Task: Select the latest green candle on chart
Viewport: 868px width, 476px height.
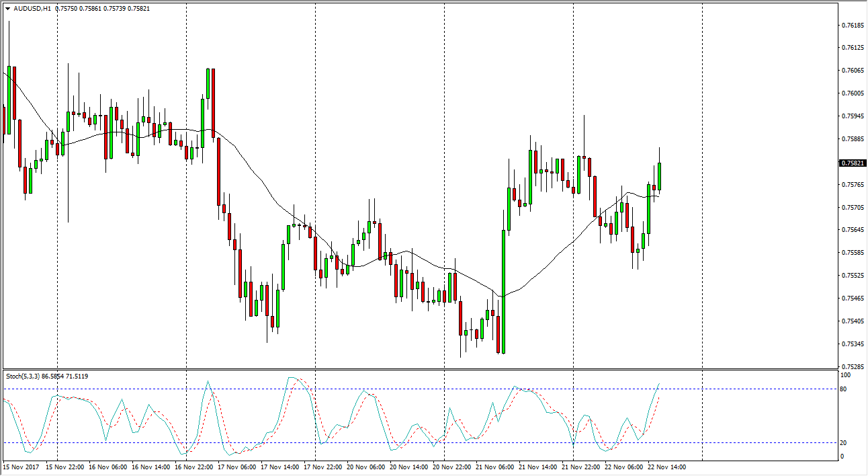Action: (660, 176)
